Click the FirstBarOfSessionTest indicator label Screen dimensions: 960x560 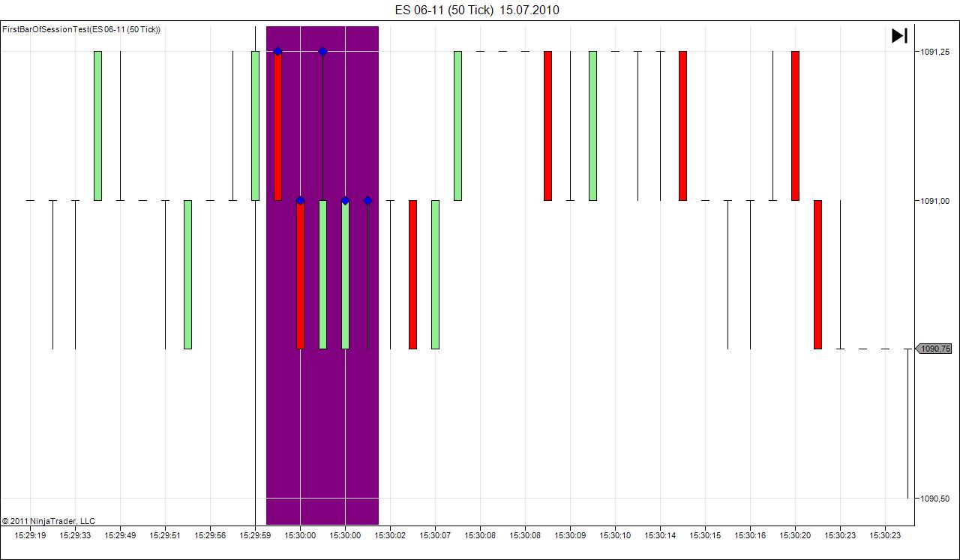click(82, 30)
